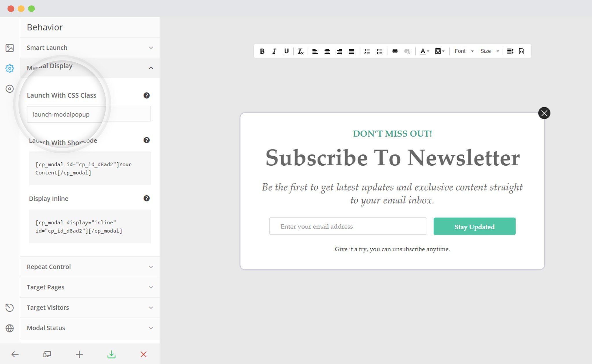The height and width of the screenshot is (364, 592).
Task: Click the email address input field
Action: tap(347, 226)
